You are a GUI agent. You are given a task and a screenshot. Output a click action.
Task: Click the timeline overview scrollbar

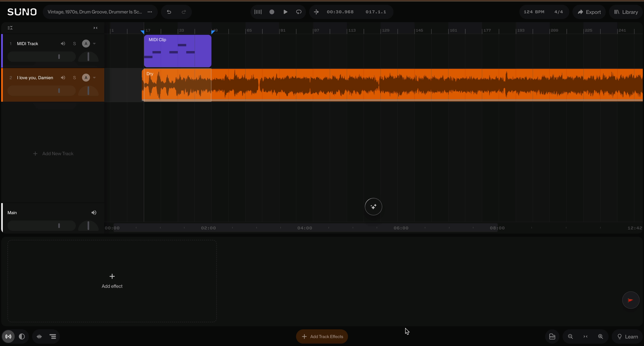(306, 228)
